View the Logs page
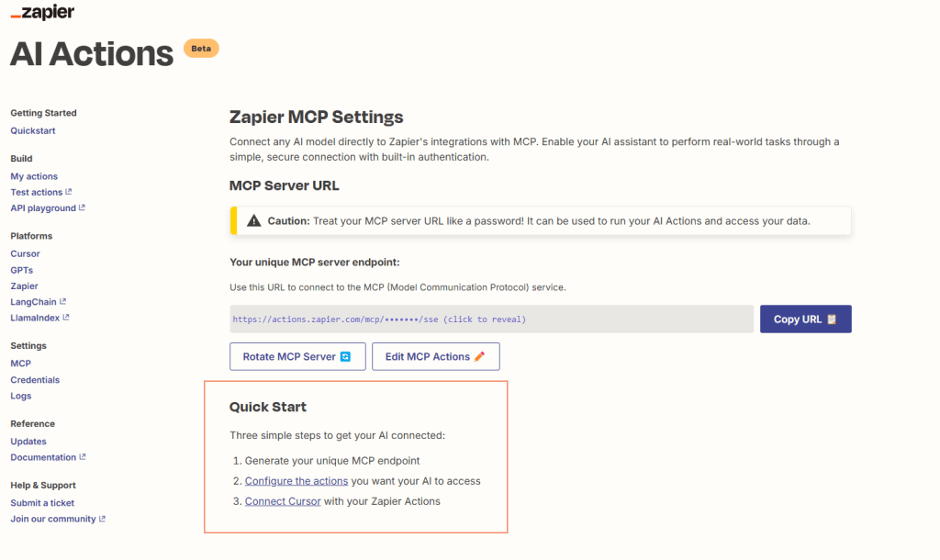The height and width of the screenshot is (560, 940). (x=20, y=396)
